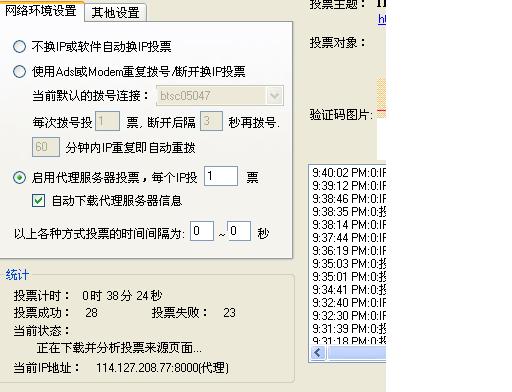Select the 9:38:35 PM log entry
This screenshot has width=512, height=392.
[x=349, y=212]
